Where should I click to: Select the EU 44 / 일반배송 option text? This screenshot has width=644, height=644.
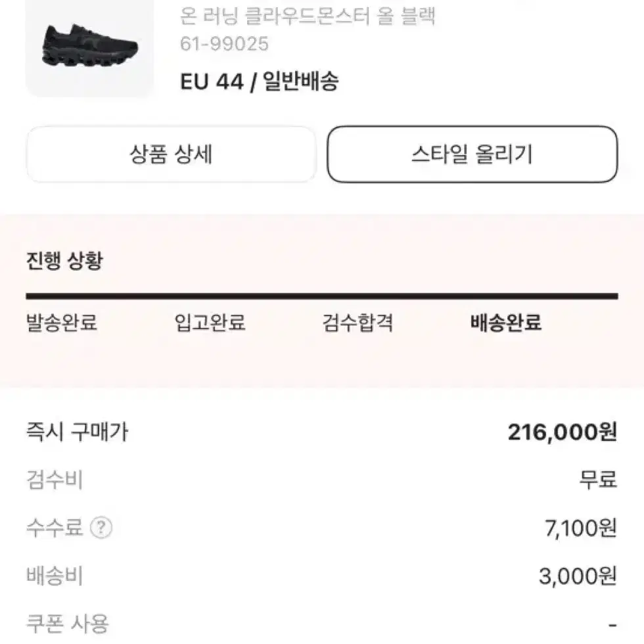(259, 81)
